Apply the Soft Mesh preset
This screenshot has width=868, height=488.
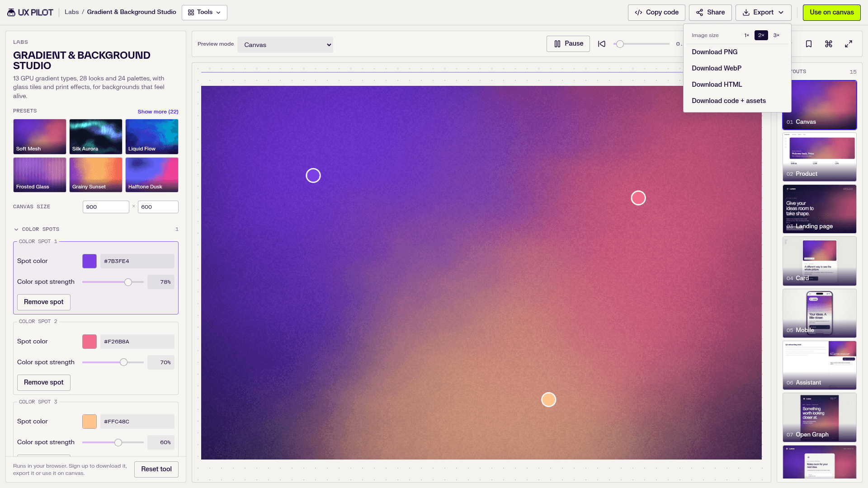[x=40, y=136]
